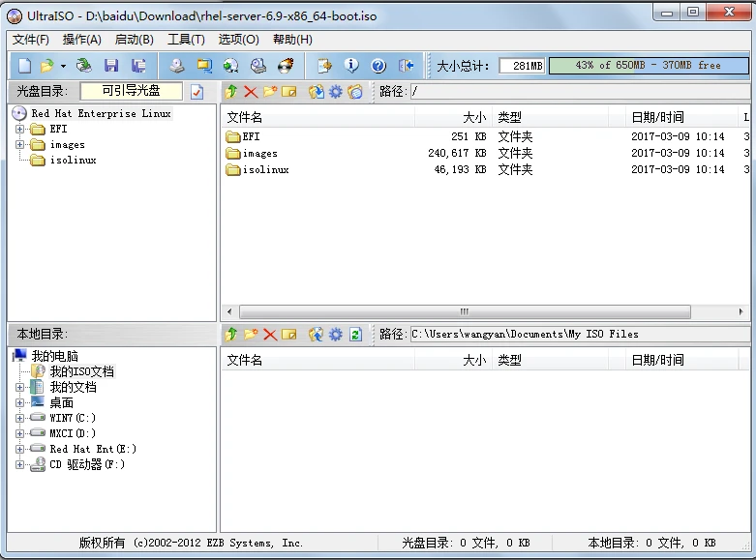Expand the MXCI (D:) drive node

pyautogui.click(x=19, y=433)
